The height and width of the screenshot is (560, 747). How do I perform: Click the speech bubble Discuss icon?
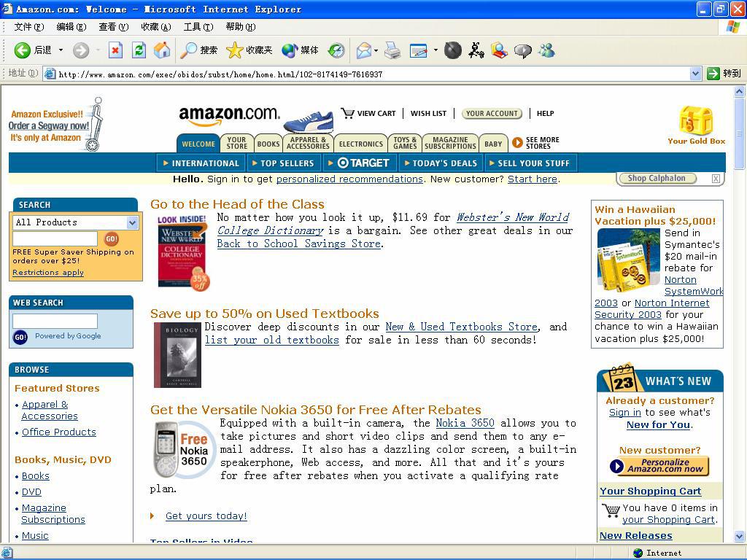tap(522, 50)
